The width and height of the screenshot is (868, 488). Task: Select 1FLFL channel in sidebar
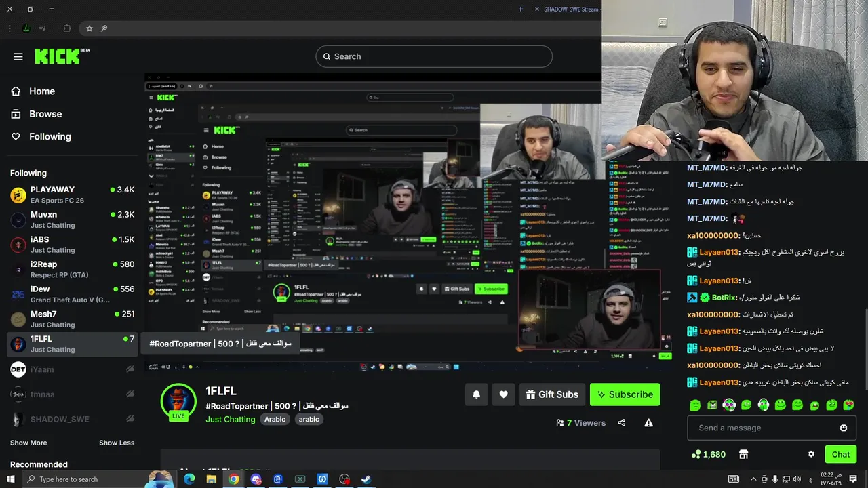[72, 344]
